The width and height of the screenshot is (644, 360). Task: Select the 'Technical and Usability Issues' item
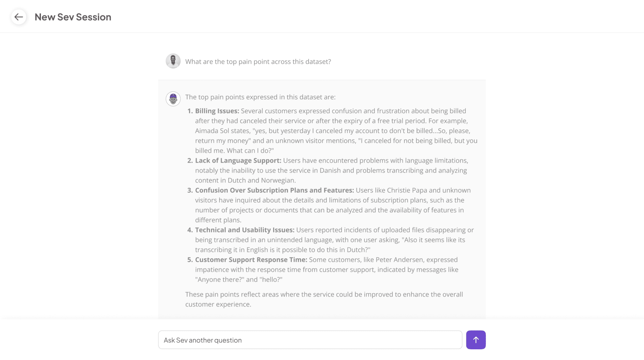[245, 230]
